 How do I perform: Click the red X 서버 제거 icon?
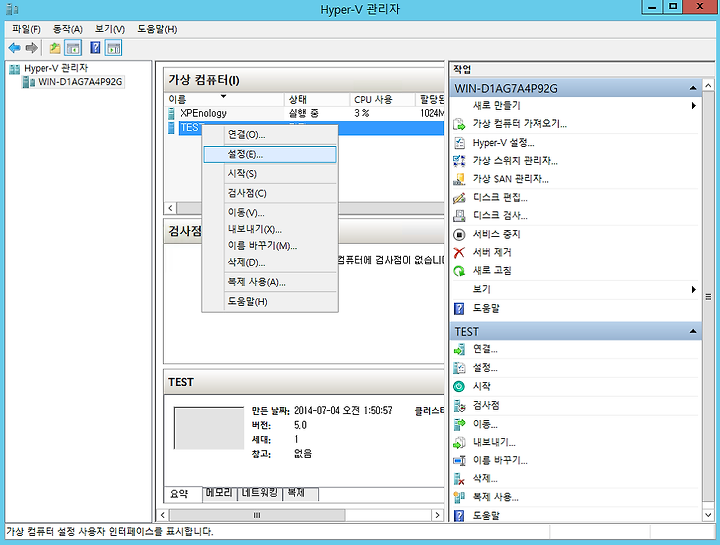click(x=459, y=252)
